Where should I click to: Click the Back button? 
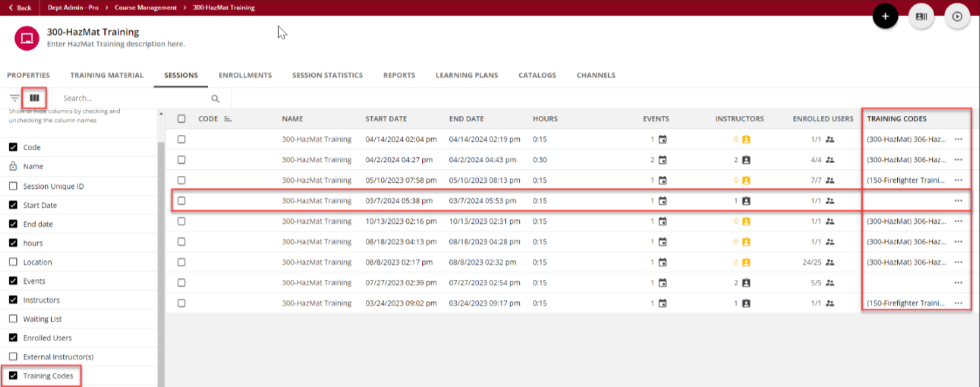point(20,7)
